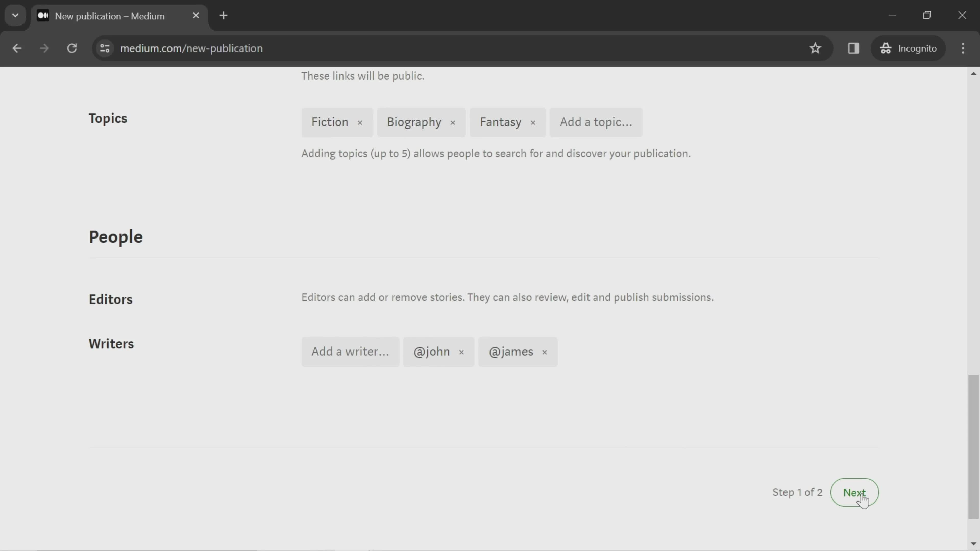Click the Next button to proceed
The height and width of the screenshot is (551, 980).
coord(854,492)
